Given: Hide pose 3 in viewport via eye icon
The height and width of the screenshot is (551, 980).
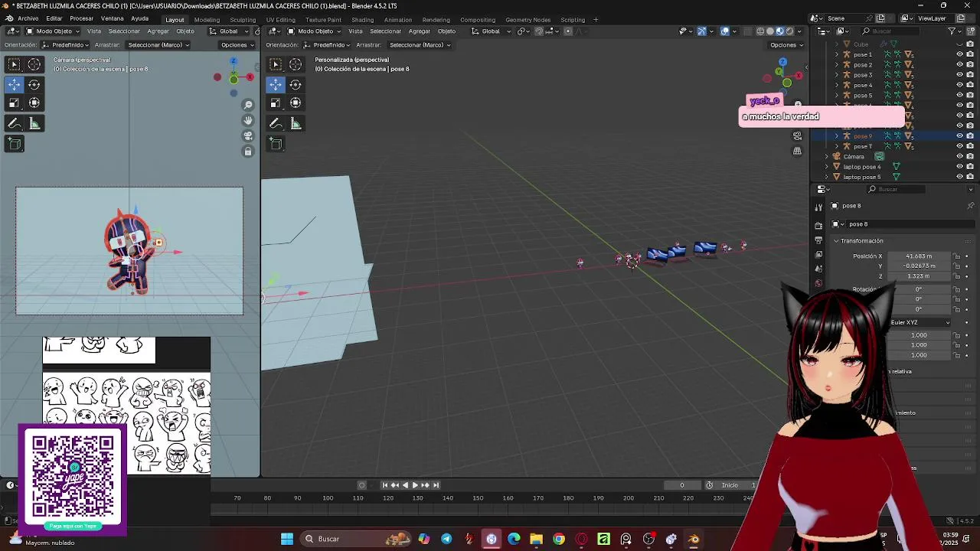Looking at the screenshot, I should 959,75.
